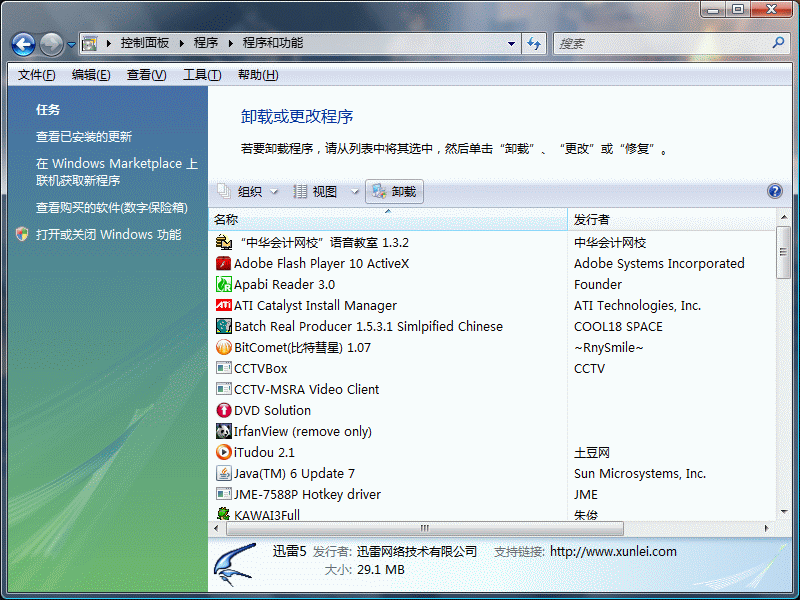The image size is (800, 600).
Task: Select the JME-7588P Hotkey driver icon
Action: click(x=223, y=494)
